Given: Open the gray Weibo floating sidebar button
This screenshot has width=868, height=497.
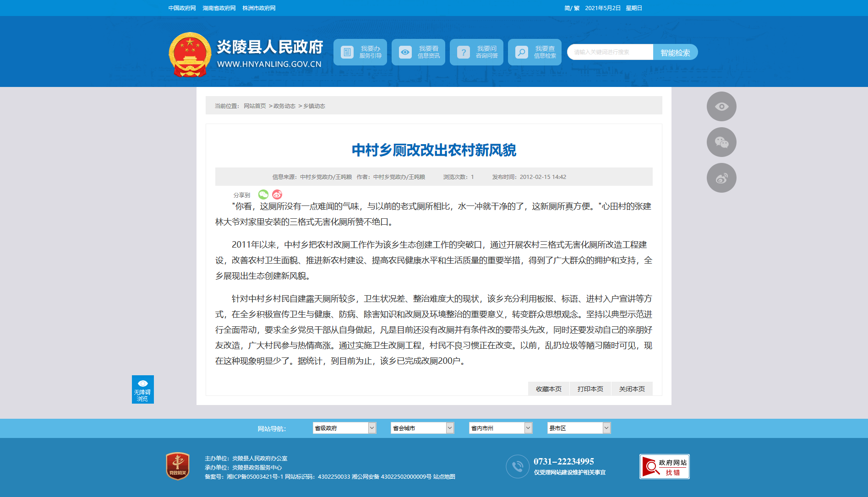Looking at the screenshot, I should point(721,178).
